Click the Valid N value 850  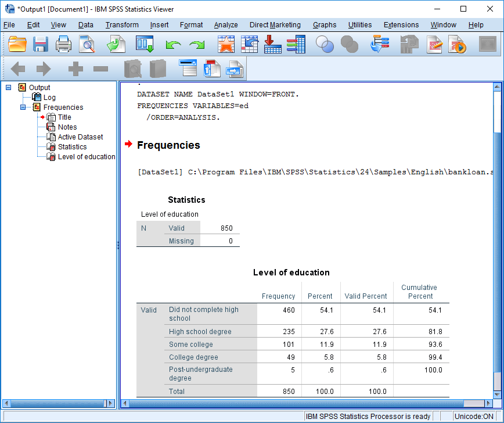point(226,228)
